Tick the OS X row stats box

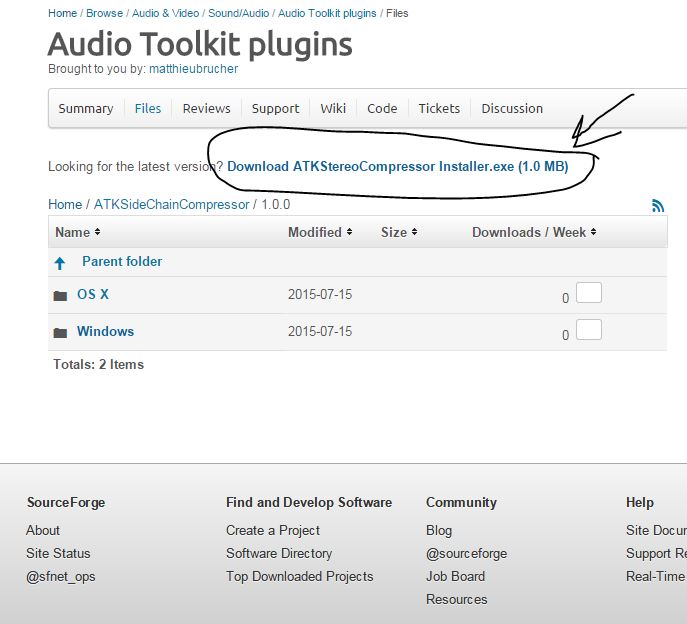coord(589,293)
